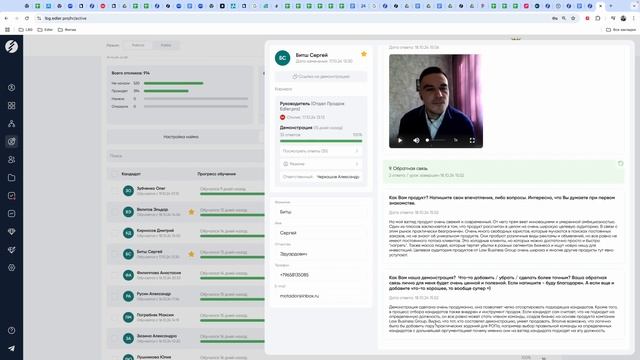640x360 pixels.
Task: Click the Поиск search field
Action: 186,156
